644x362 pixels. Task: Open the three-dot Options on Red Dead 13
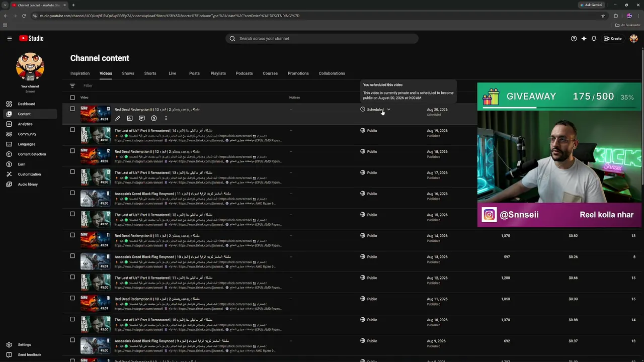pyautogui.click(x=166, y=119)
